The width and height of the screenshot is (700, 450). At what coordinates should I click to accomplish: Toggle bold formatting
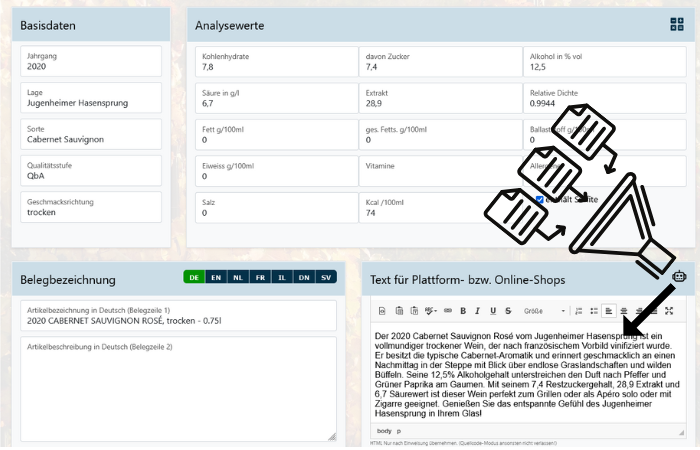pyautogui.click(x=463, y=311)
